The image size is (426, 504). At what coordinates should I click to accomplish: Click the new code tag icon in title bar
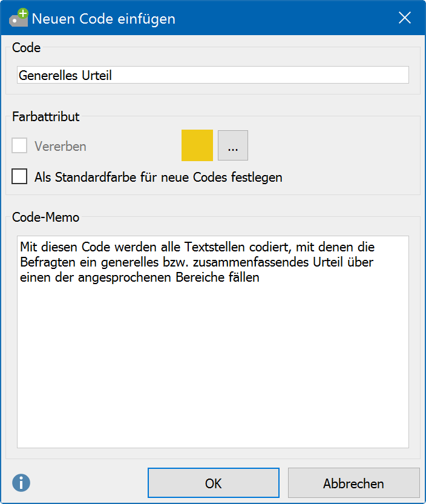18,18
